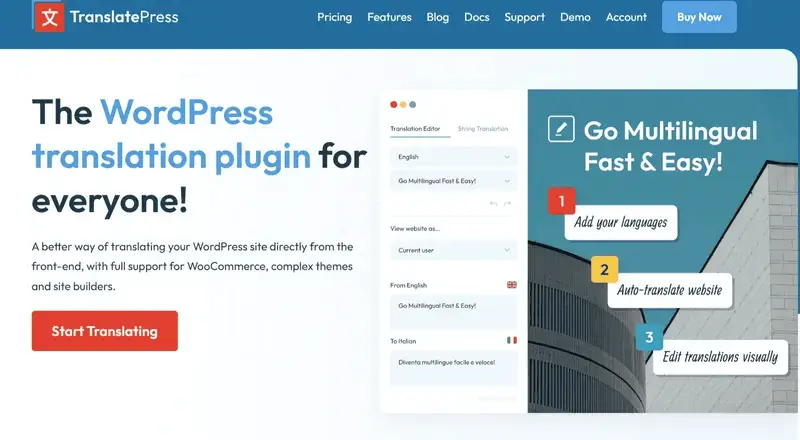Click the From English source text field
The height and width of the screenshot is (440, 800).
tap(454, 312)
